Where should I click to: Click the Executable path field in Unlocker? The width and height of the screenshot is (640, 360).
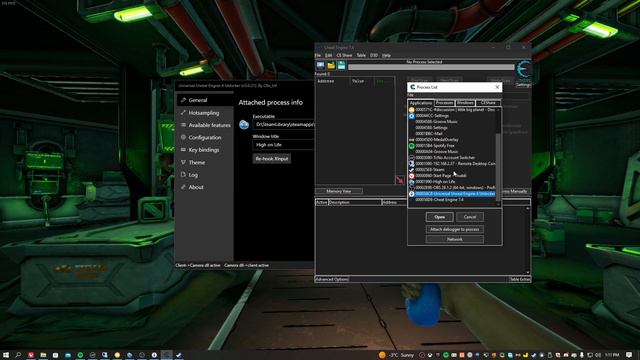pyautogui.click(x=283, y=124)
